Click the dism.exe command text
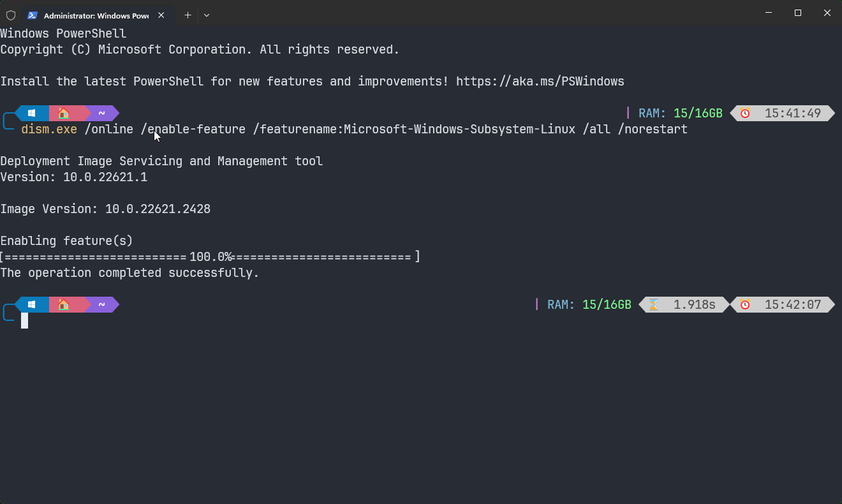 pos(49,130)
